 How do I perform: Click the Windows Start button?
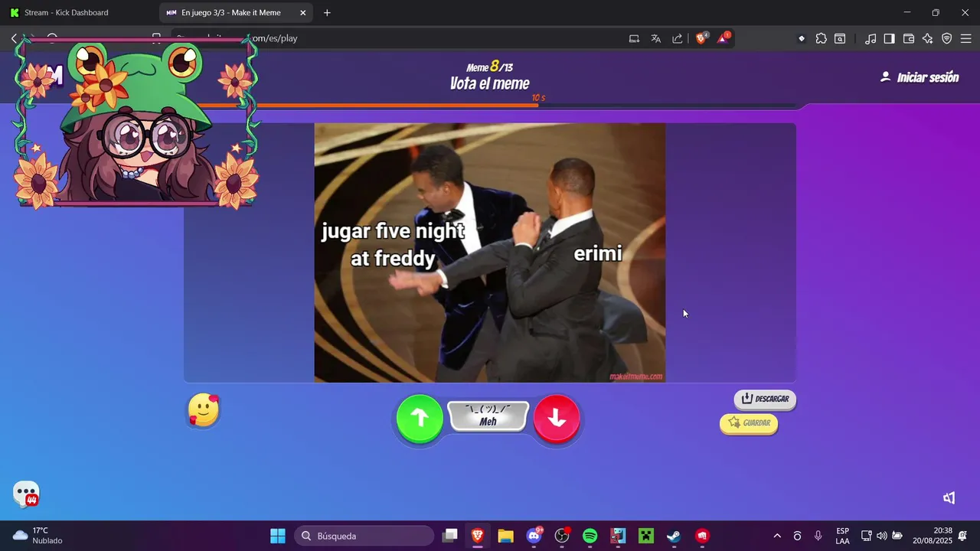point(278,536)
